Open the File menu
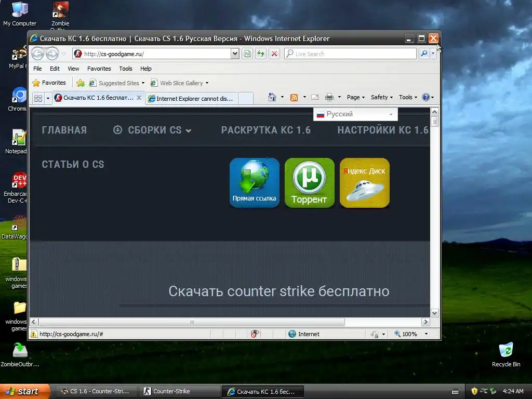 coord(37,69)
